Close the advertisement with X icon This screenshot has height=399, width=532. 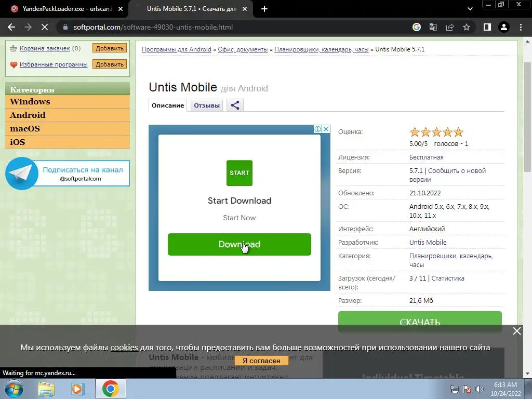[x=326, y=129]
